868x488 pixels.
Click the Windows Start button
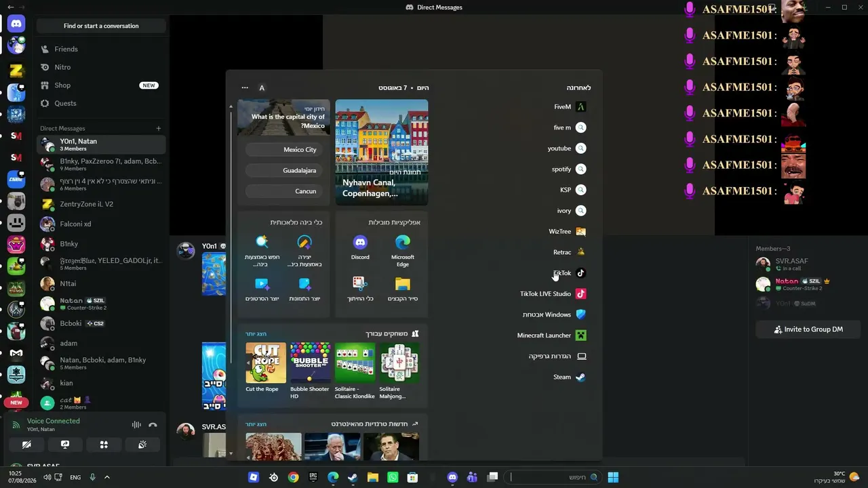613,477
